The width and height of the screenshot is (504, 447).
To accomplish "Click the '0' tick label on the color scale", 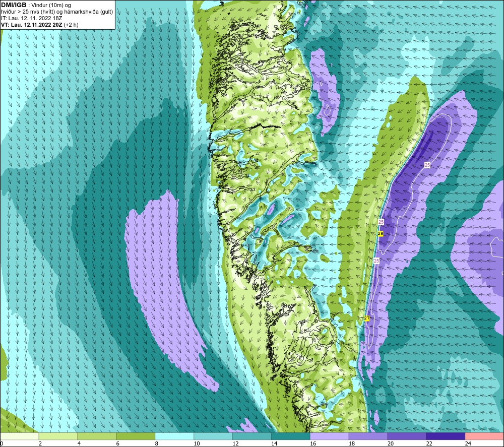I will click(2, 443).
